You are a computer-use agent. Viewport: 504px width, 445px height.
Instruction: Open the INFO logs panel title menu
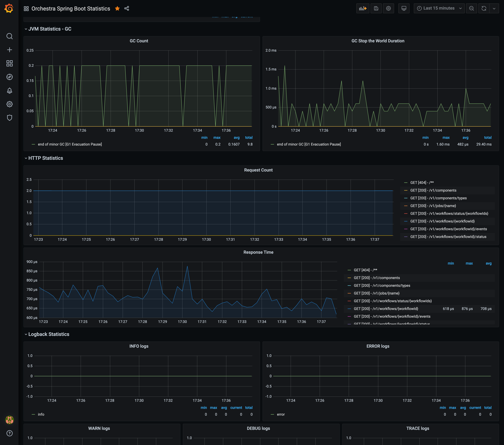point(139,346)
